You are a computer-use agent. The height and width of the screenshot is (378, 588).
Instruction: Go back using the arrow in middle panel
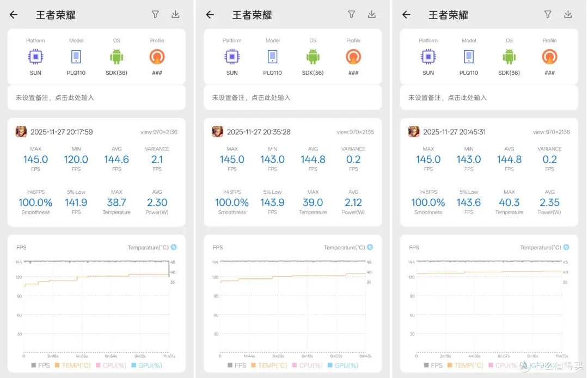[x=210, y=15]
